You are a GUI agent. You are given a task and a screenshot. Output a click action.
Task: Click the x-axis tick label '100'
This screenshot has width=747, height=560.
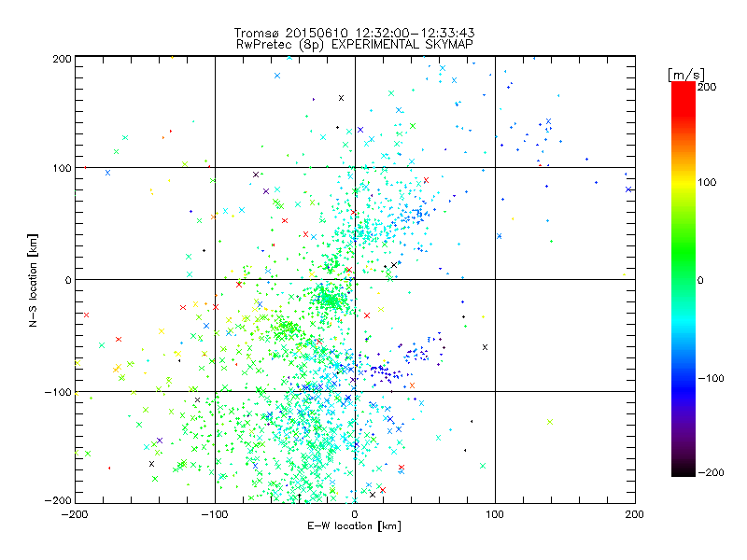(x=495, y=514)
